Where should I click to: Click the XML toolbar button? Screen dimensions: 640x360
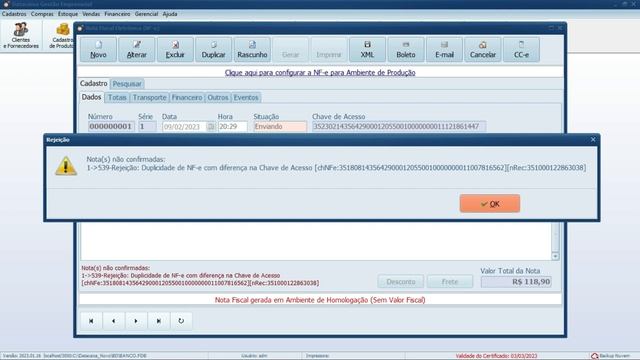[x=367, y=50]
